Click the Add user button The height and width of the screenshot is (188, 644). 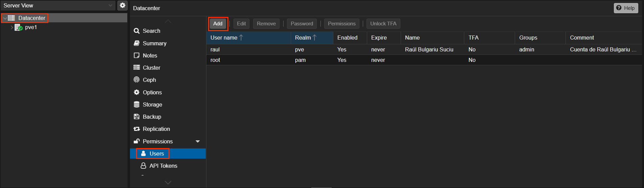218,24
